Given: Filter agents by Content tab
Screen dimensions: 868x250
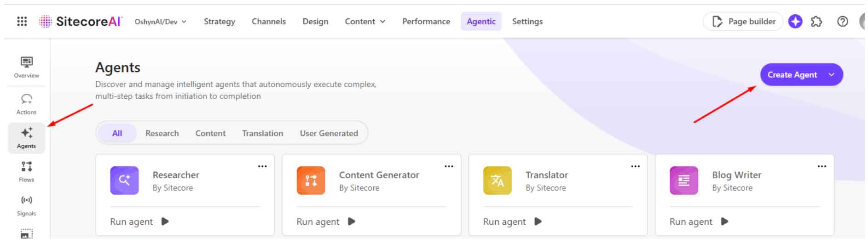Looking at the screenshot, I should click(210, 133).
